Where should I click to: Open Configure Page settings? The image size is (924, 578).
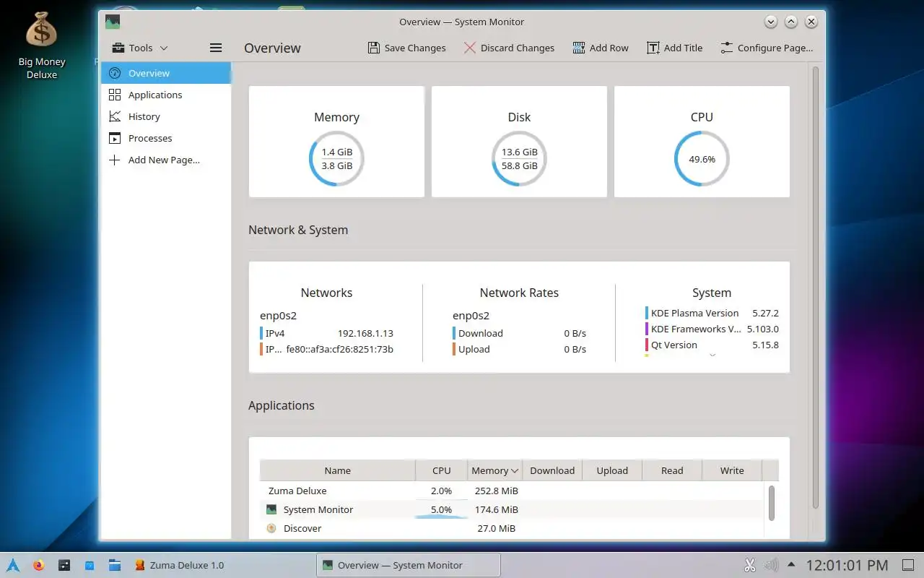coord(767,48)
